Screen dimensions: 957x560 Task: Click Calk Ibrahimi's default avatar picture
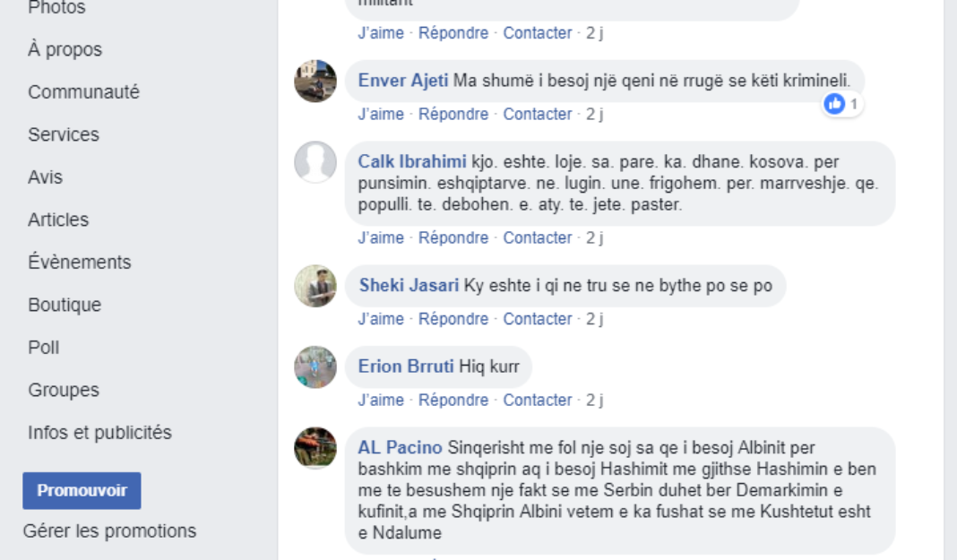(315, 162)
